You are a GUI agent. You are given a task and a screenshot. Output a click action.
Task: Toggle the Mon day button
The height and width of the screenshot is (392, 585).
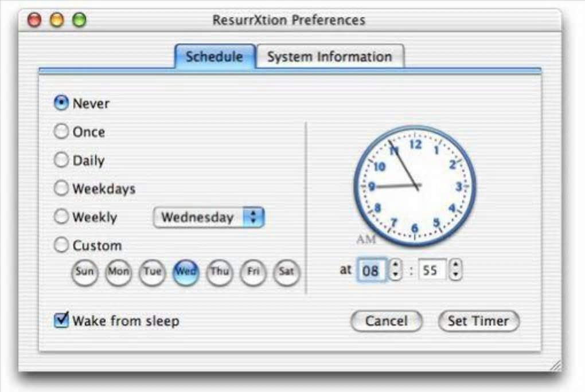coord(119,272)
